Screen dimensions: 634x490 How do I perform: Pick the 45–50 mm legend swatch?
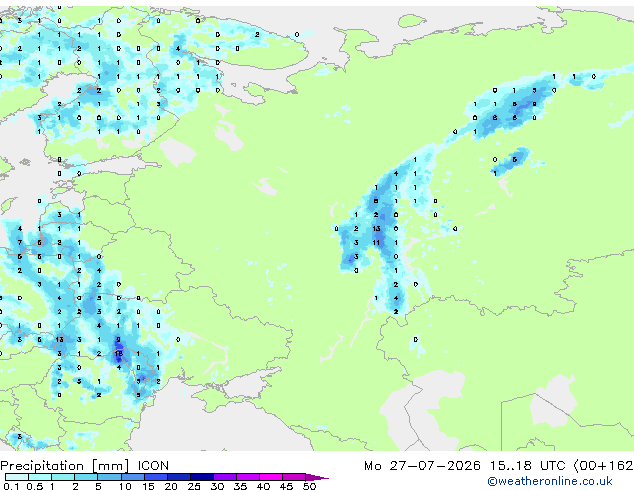click(294, 477)
